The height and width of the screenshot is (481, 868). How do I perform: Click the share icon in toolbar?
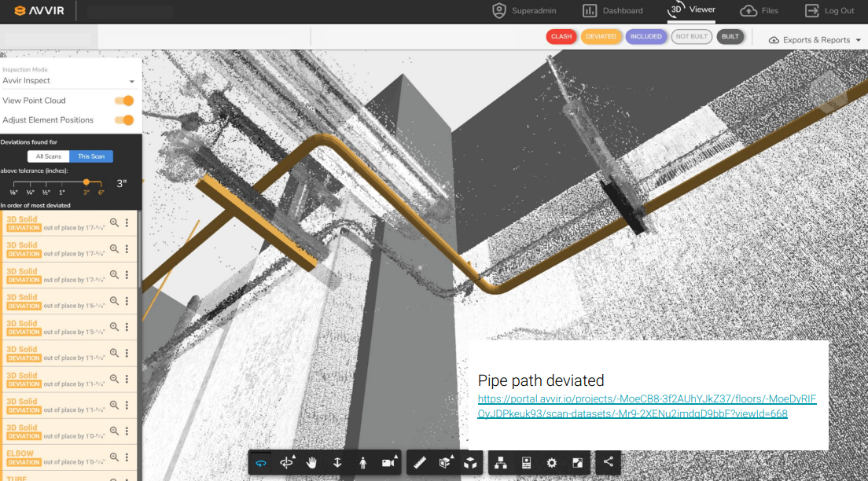click(x=609, y=463)
